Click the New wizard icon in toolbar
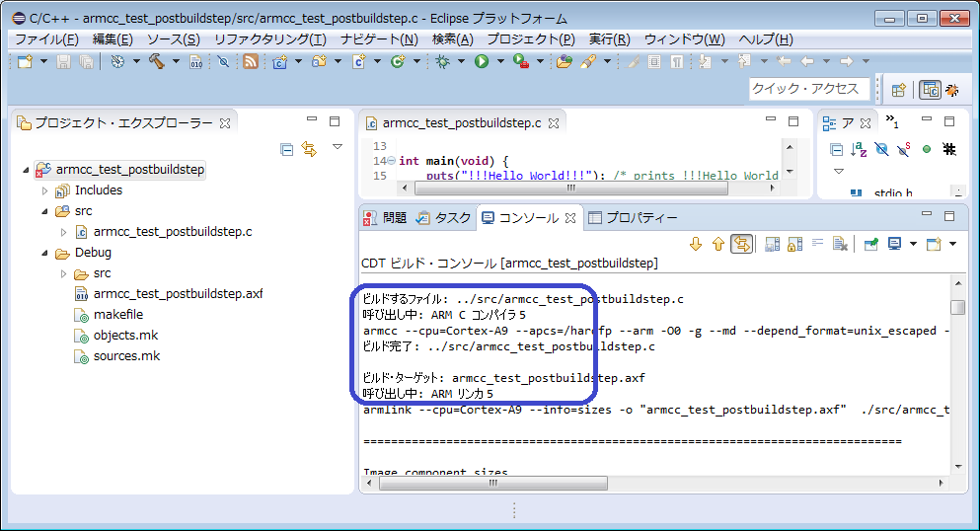This screenshot has width=980, height=531. click(25, 61)
